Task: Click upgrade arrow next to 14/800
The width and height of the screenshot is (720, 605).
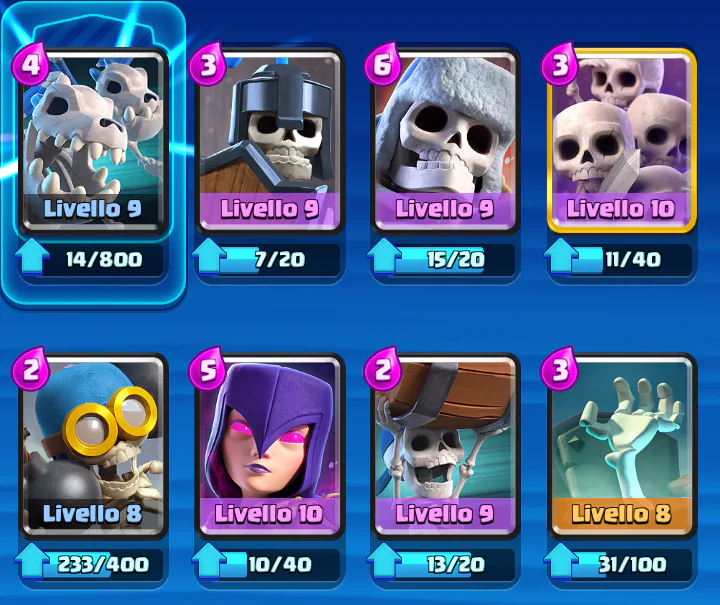Action: coord(32,257)
